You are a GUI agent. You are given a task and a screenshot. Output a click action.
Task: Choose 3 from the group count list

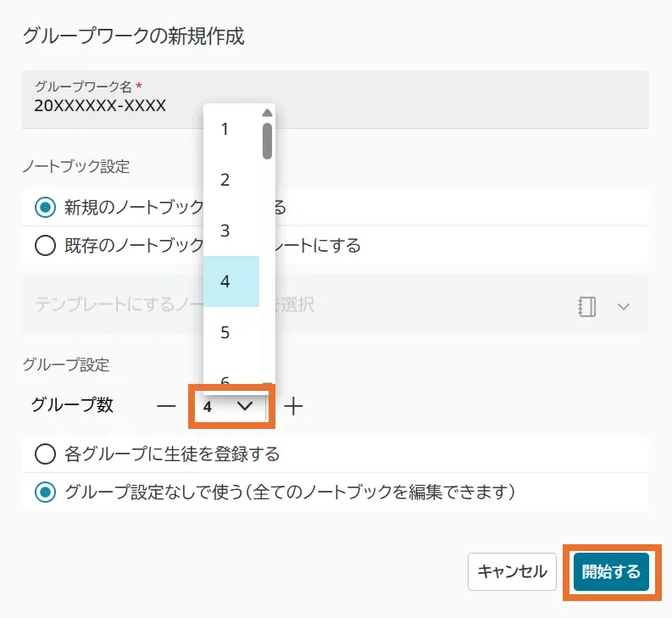(231, 231)
